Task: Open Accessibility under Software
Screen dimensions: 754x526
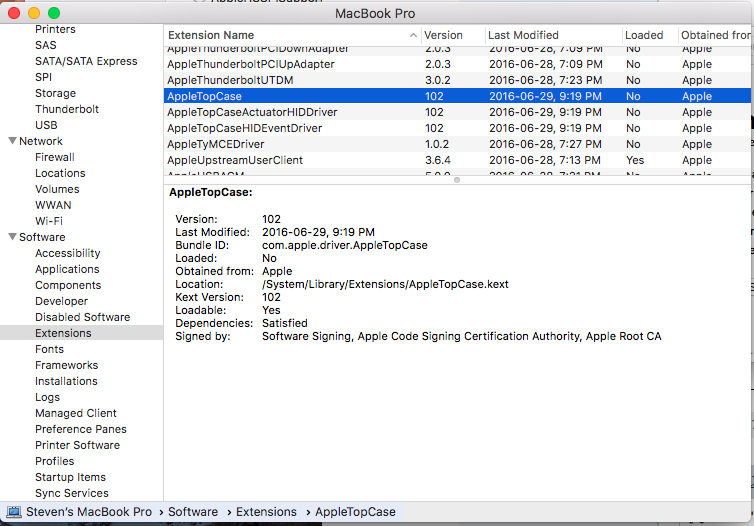Action: [x=68, y=253]
